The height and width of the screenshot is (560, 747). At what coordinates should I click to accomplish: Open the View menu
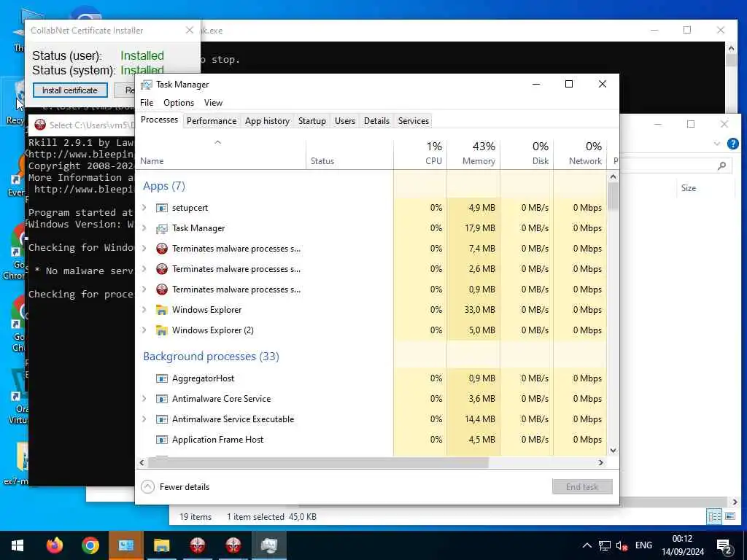pyautogui.click(x=213, y=103)
